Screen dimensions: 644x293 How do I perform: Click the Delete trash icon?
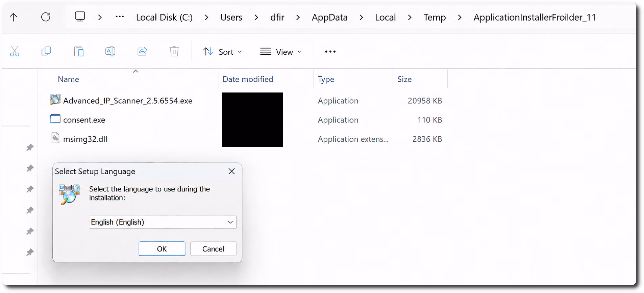[x=174, y=51]
